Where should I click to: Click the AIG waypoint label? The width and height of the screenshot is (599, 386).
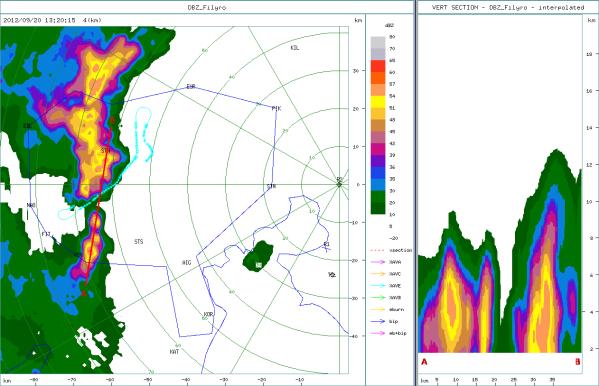(x=186, y=263)
